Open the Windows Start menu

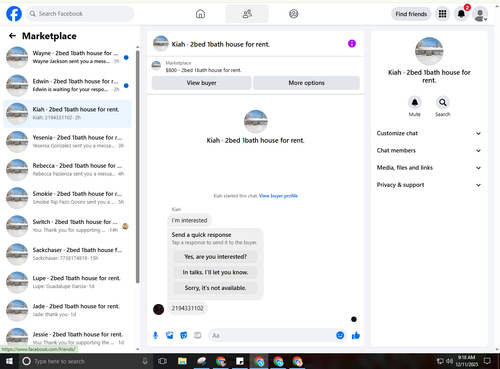(x=9, y=361)
